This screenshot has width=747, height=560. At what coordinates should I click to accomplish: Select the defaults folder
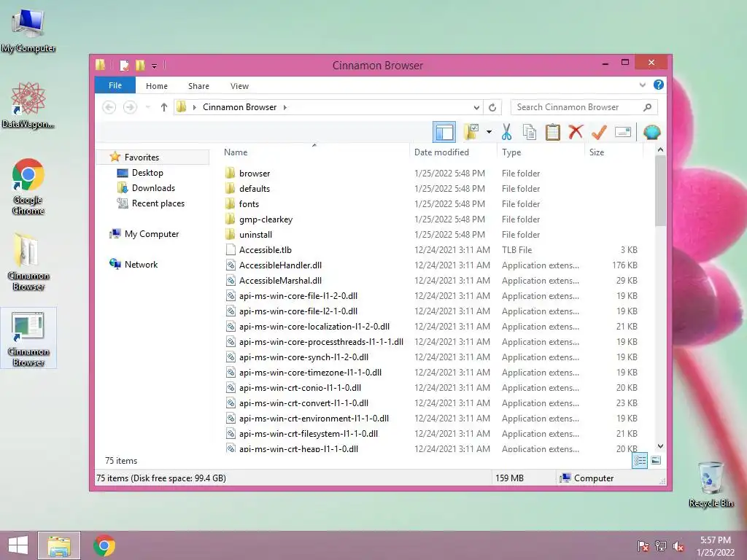(x=255, y=189)
